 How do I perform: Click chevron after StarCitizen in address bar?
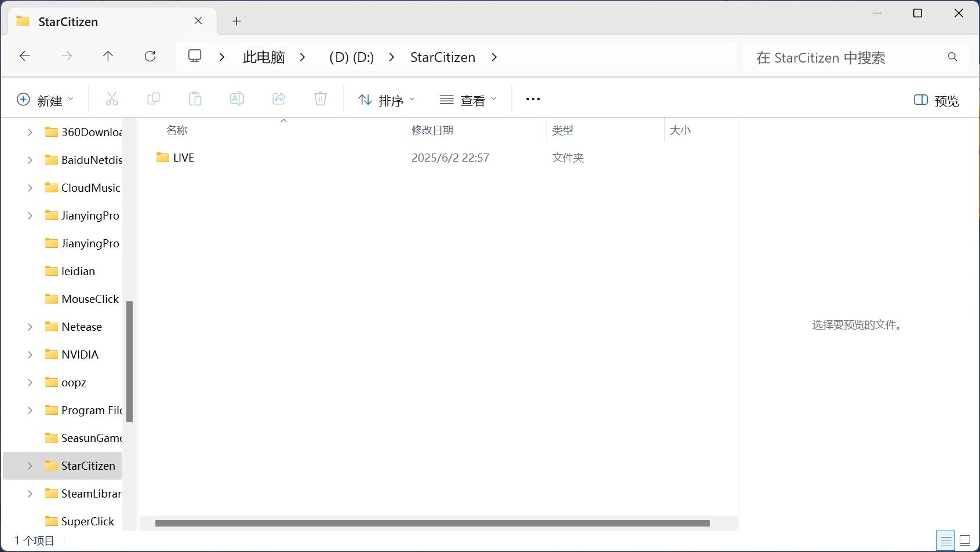[x=494, y=57]
